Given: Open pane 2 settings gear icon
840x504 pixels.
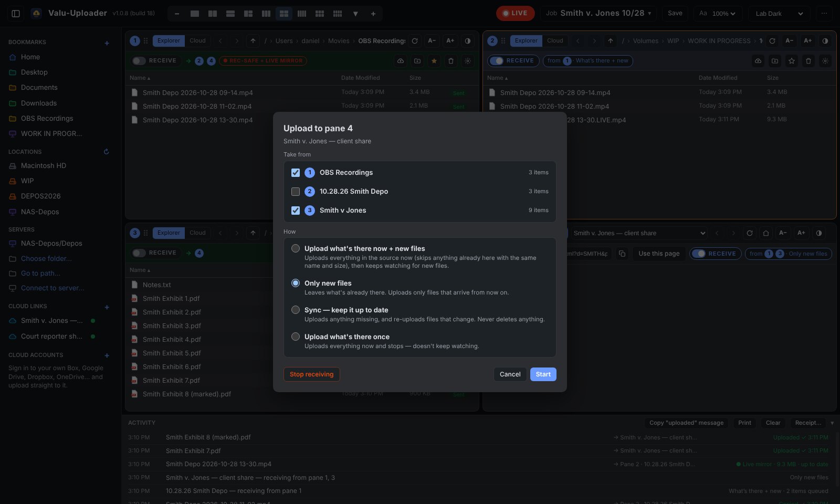Looking at the screenshot, I should pyautogui.click(x=825, y=61).
